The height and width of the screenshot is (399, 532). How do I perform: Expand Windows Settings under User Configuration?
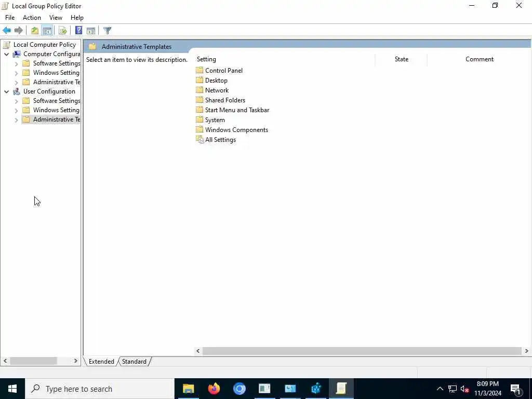pyautogui.click(x=16, y=110)
